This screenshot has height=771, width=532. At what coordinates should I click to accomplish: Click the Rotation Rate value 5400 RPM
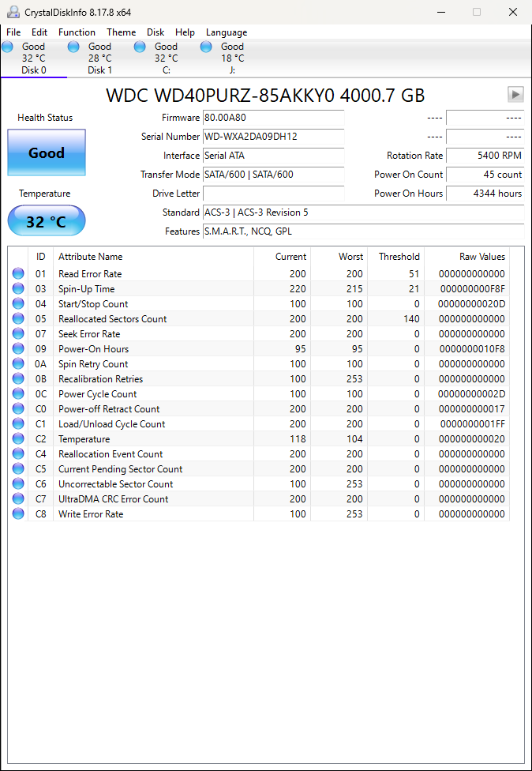coord(485,156)
